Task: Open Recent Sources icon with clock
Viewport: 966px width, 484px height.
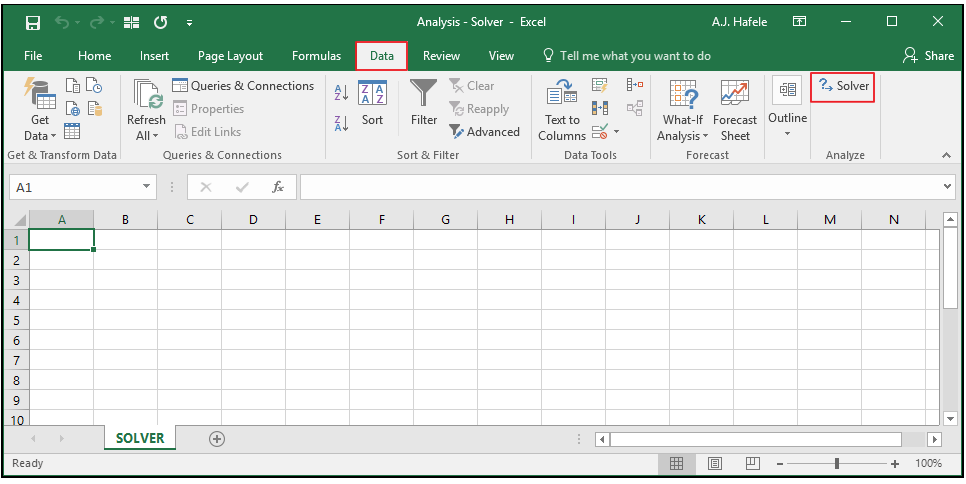Action: (x=94, y=86)
